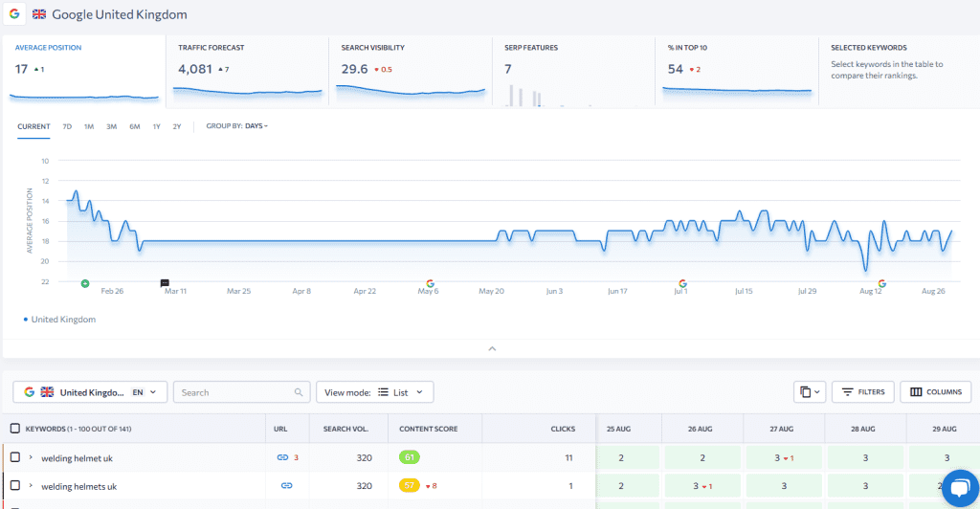Open the View mode List dropdown

tap(374, 392)
